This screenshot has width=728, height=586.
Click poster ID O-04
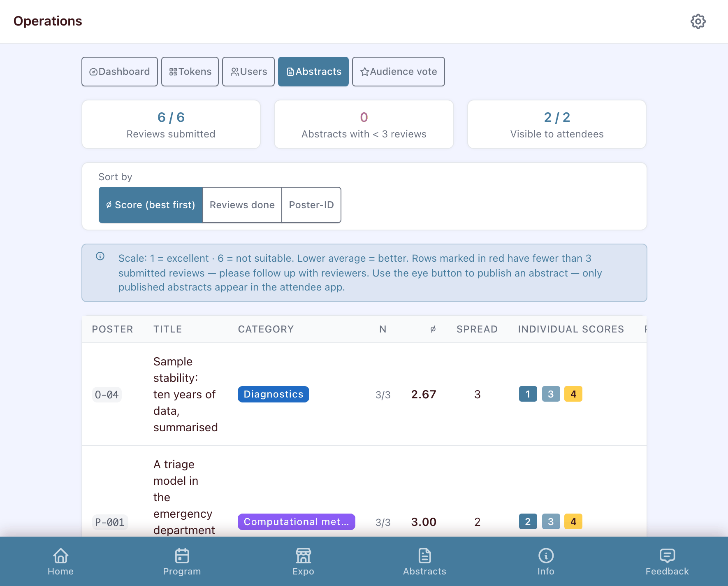(x=107, y=395)
